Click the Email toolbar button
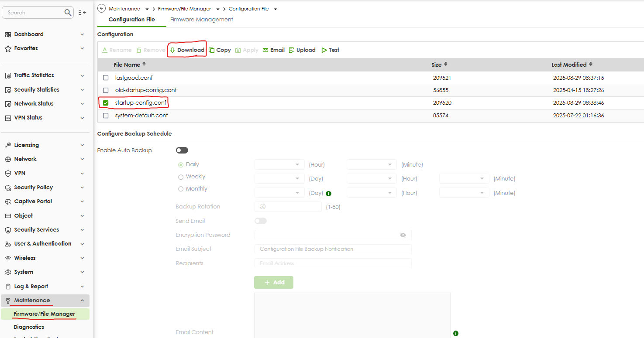The width and height of the screenshot is (644, 338). [274, 50]
